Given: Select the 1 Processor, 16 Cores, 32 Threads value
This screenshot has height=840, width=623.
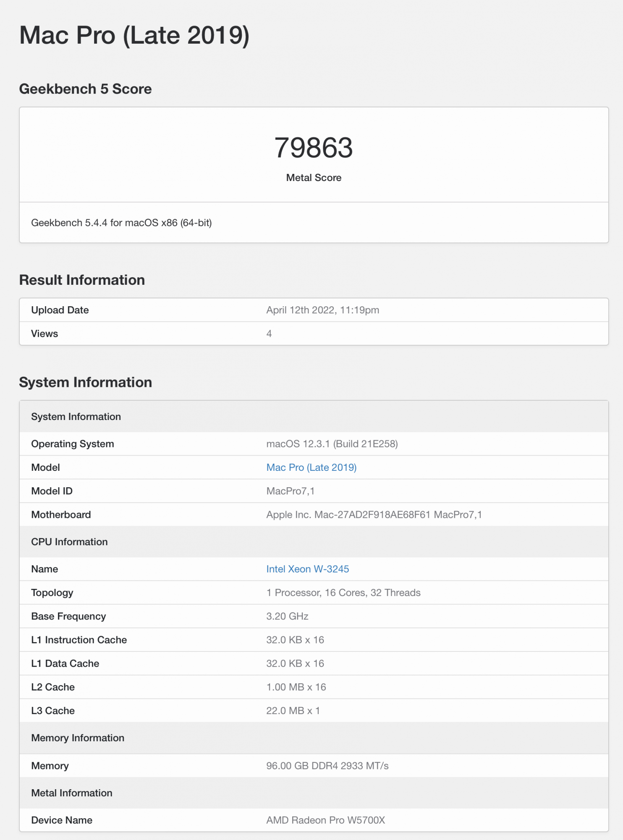Looking at the screenshot, I should [x=343, y=593].
